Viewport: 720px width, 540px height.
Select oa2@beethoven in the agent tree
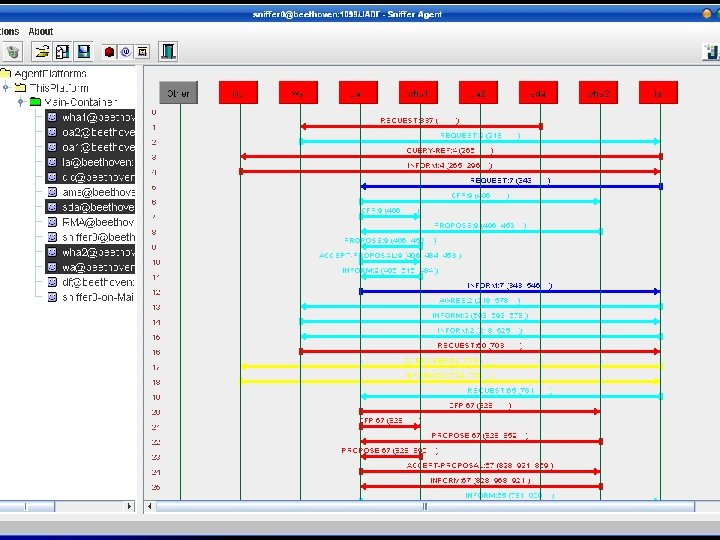pos(90,132)
